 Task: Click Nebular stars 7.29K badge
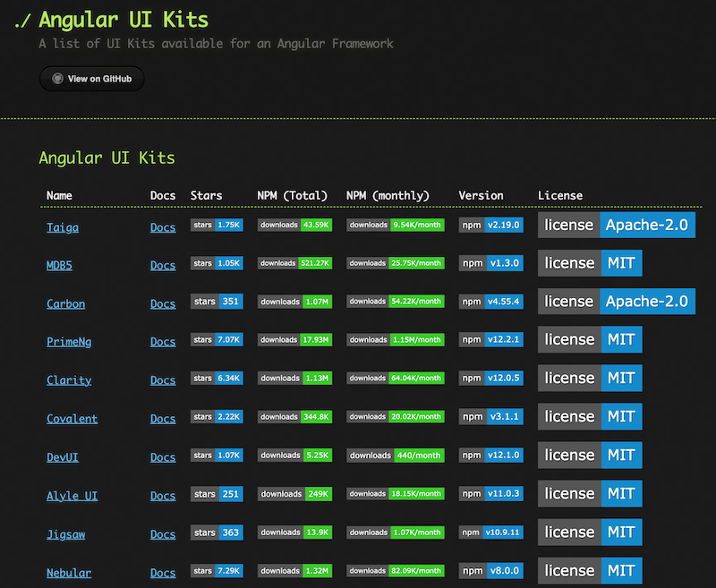click(x=217, y=571)
